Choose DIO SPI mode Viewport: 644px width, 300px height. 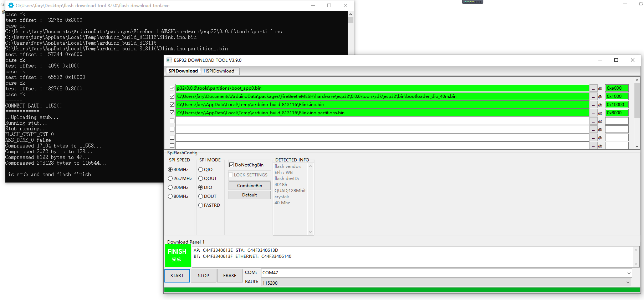click(205, 187)
